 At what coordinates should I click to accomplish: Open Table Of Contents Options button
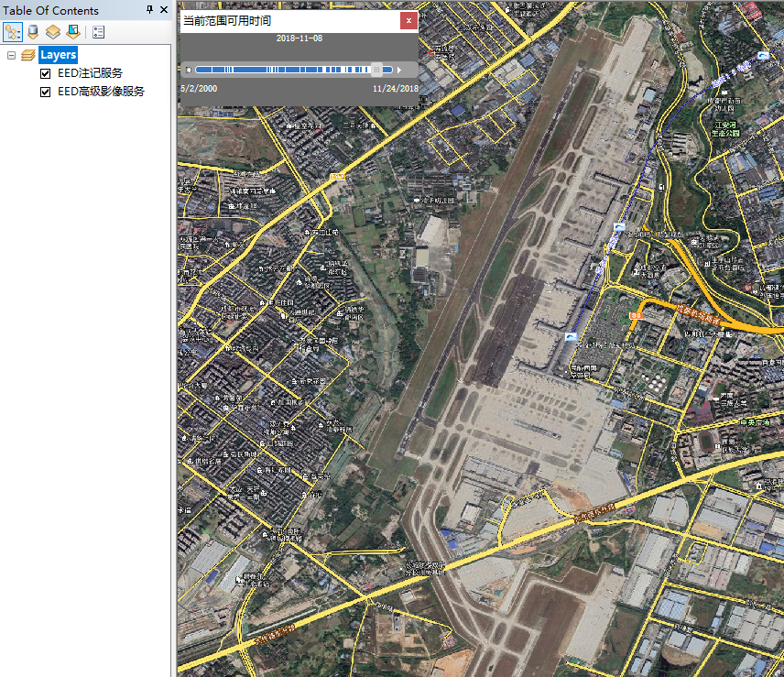[98, 32]
